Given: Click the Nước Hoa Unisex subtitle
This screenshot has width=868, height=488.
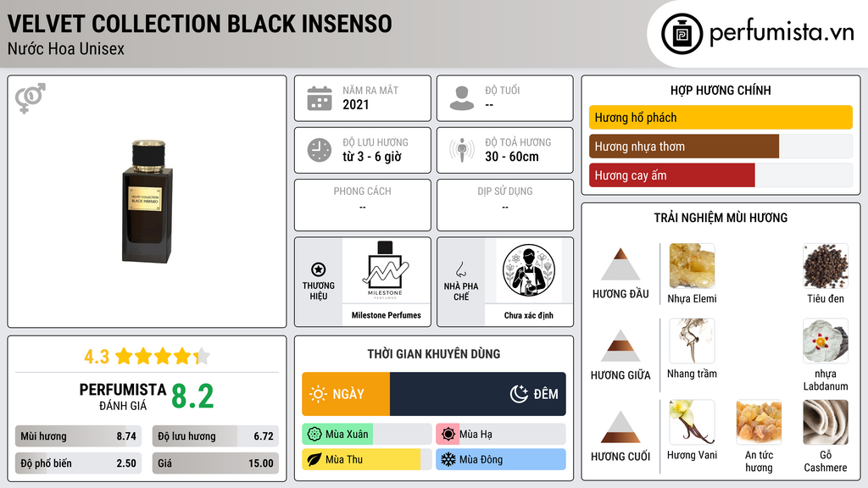Looking at the screenshot, I should pos(66,49).
